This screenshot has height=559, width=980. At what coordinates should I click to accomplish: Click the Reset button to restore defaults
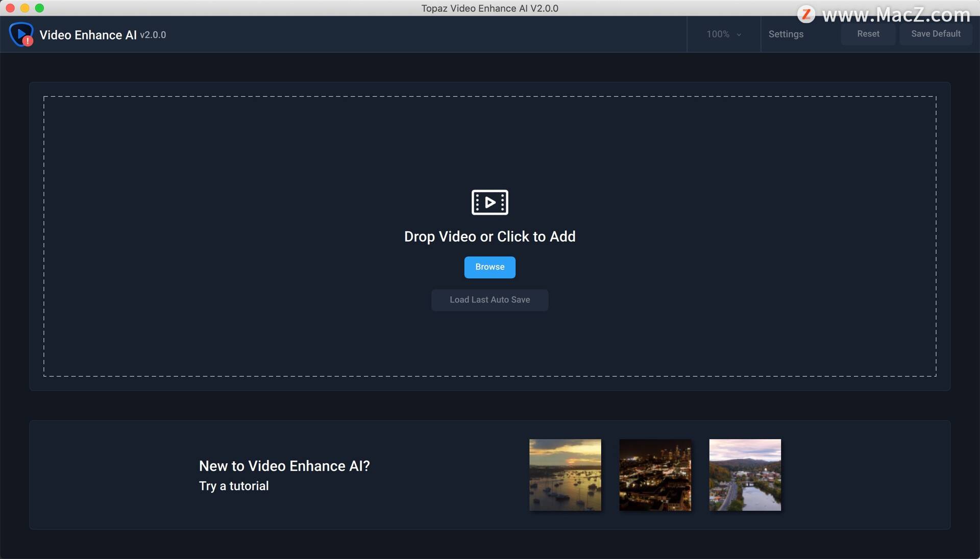tap(867, 34)
